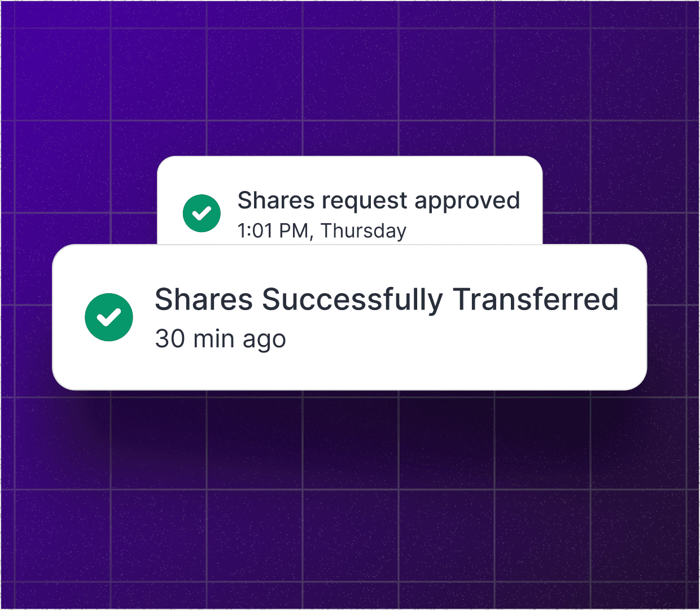Click the word "approved" in the back notification

point(466,201)
